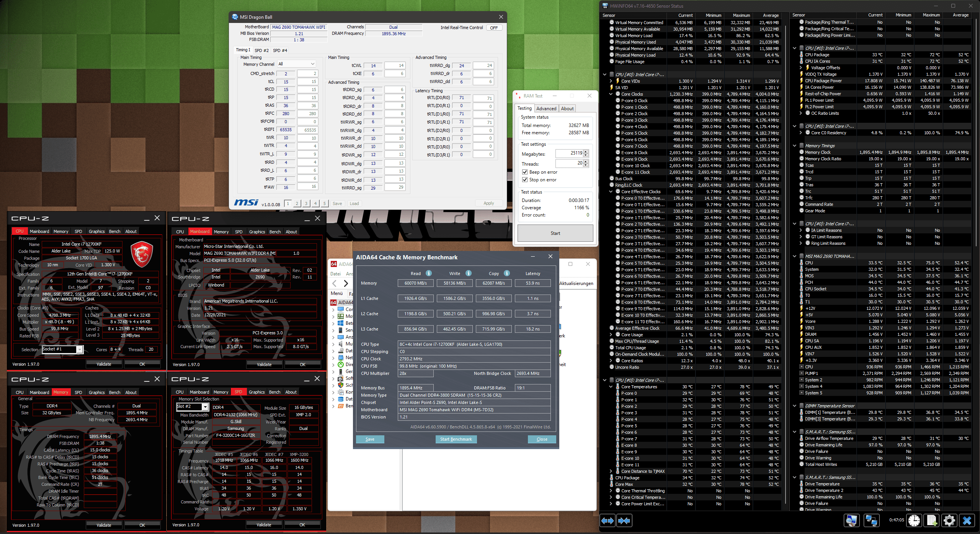Open About tab in RAM Test
Image resolution: width=980 pixels, height=534 pixels.
coord(567,108)
